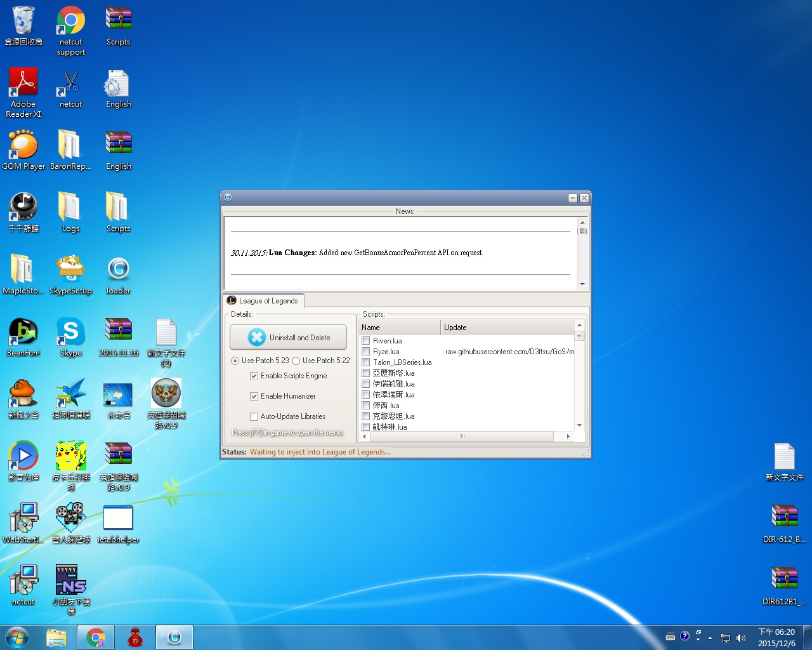
Task: Select the 新楓之谷 mushroom shortcut
Action: coord(23,400)
